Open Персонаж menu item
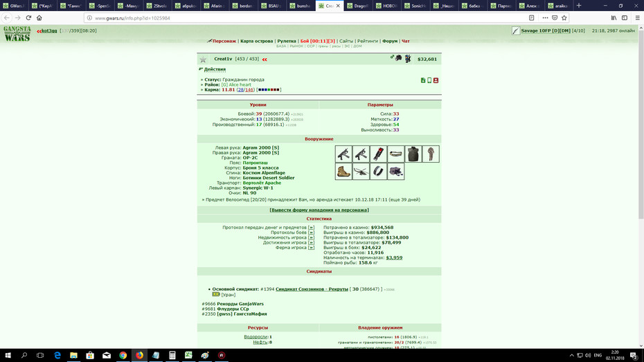The width and height of the screenshot is (644, 362). 224,41
